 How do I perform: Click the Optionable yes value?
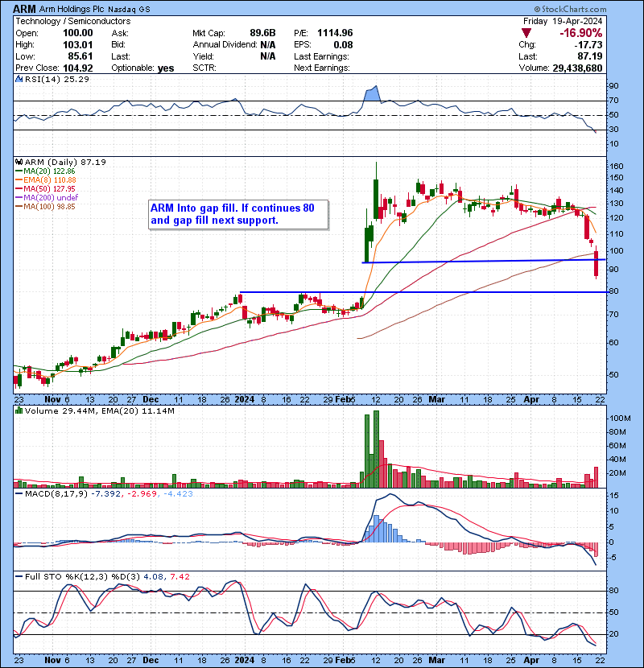pos(166,68)
